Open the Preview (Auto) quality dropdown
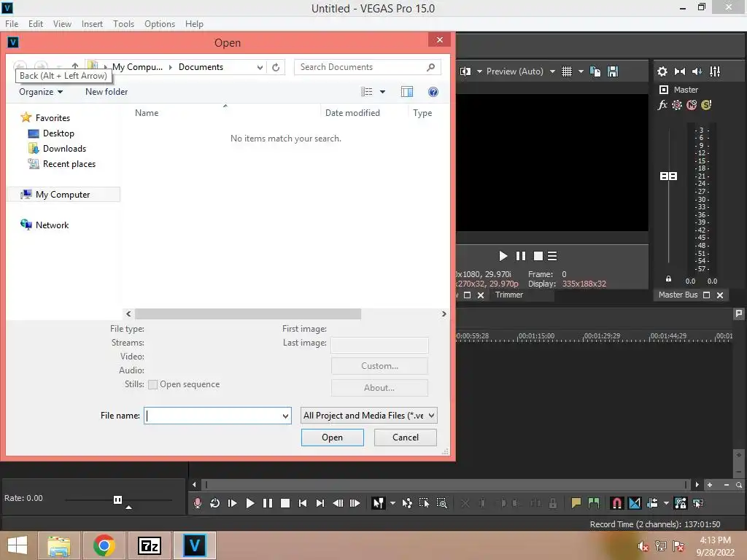The image size is (747, 560). 552,71
